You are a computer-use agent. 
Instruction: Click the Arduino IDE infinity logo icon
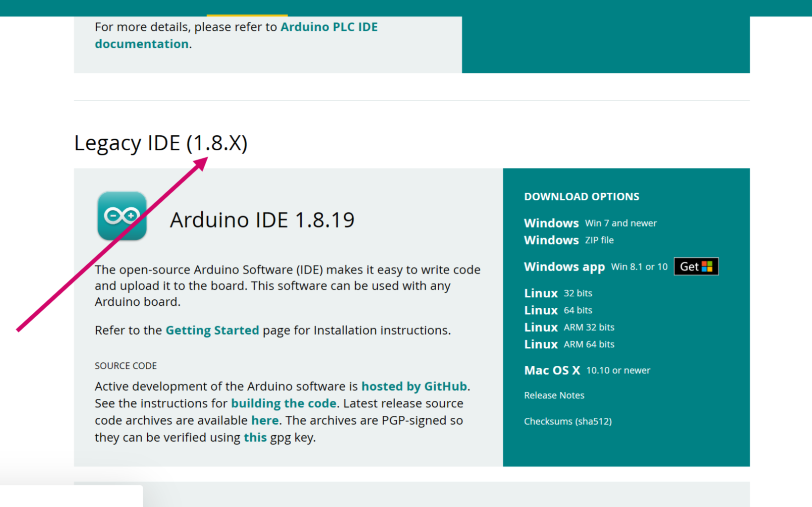pos(122,216)
